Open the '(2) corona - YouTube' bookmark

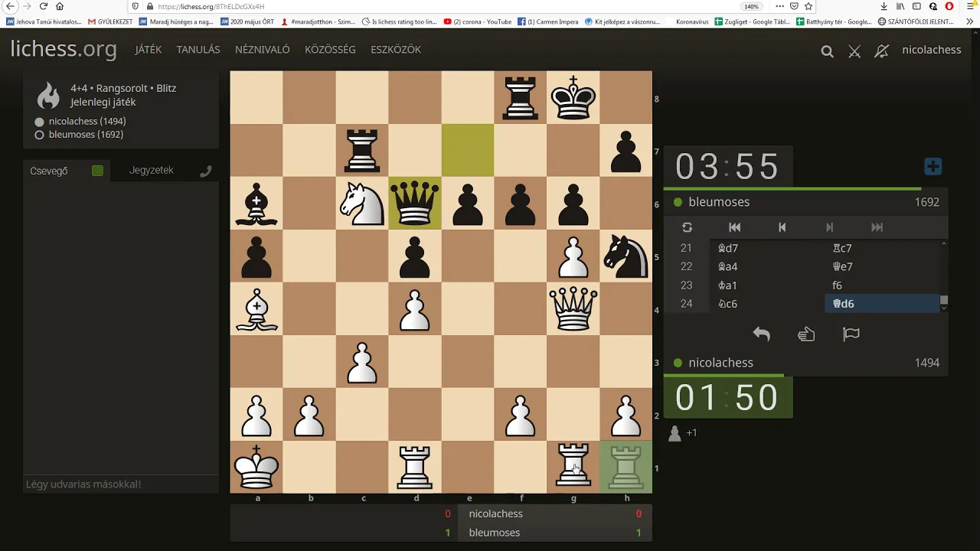pyautogui.click(x=478, y=21)
